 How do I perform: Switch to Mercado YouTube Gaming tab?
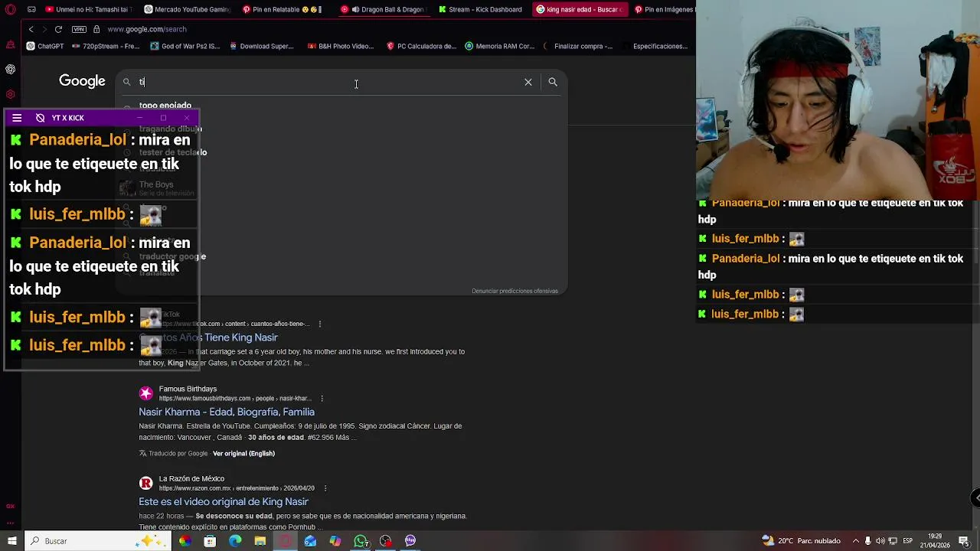[186, 9]
